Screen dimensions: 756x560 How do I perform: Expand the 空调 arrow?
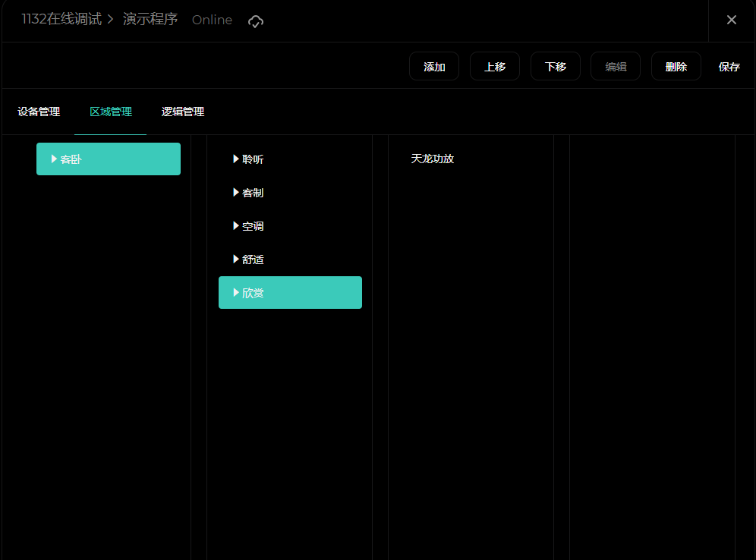coord(236,225)
